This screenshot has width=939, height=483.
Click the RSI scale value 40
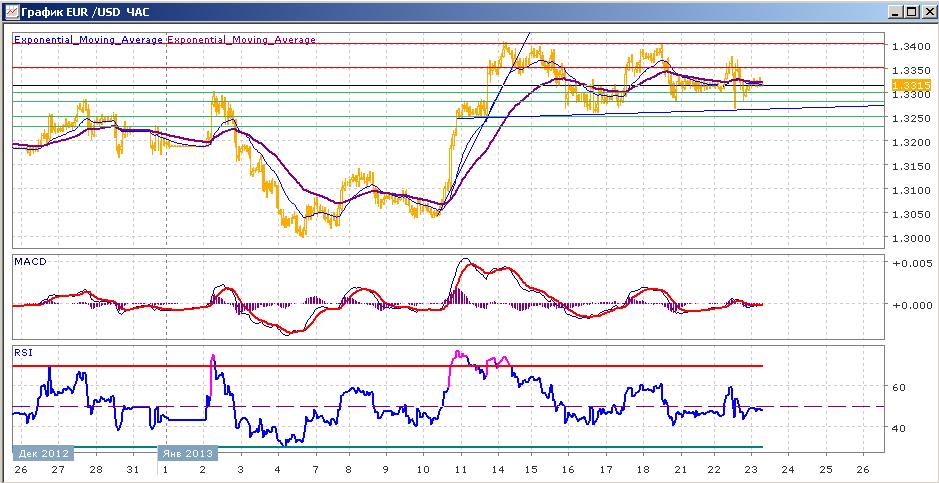pos(898,428)
